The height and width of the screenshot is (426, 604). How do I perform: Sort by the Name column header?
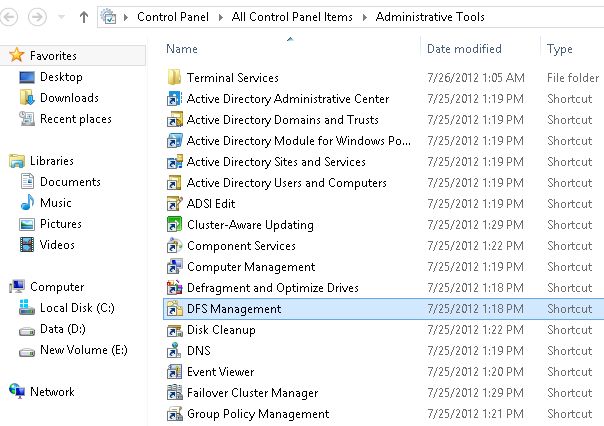[182, 49]
